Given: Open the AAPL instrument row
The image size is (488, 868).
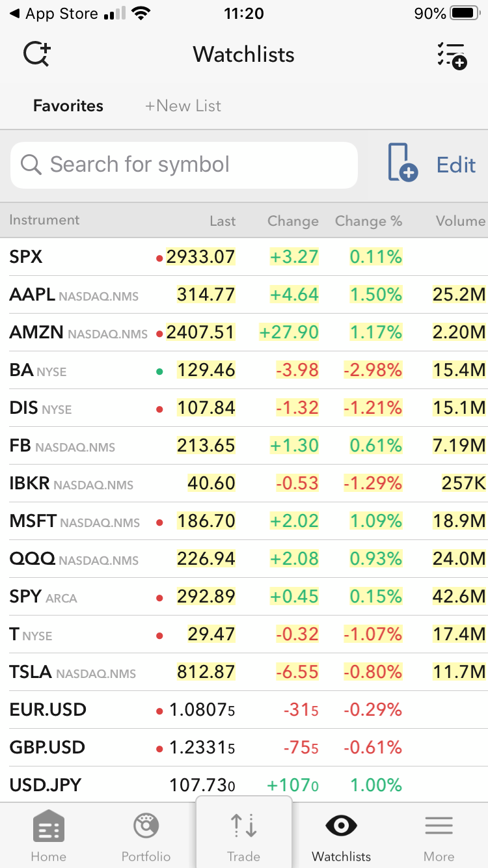Looking at the screenshot, I should point(74,295).
